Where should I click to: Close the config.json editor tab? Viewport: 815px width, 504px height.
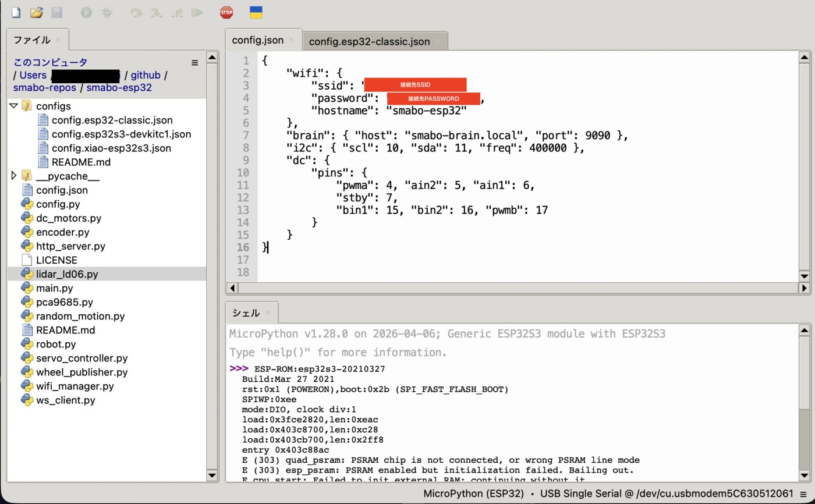point(292,41)
